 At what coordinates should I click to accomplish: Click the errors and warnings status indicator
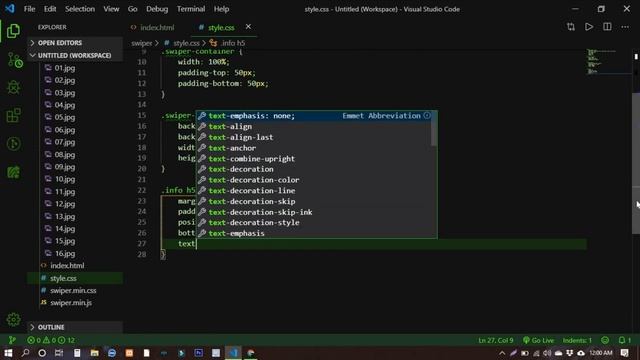51,340
